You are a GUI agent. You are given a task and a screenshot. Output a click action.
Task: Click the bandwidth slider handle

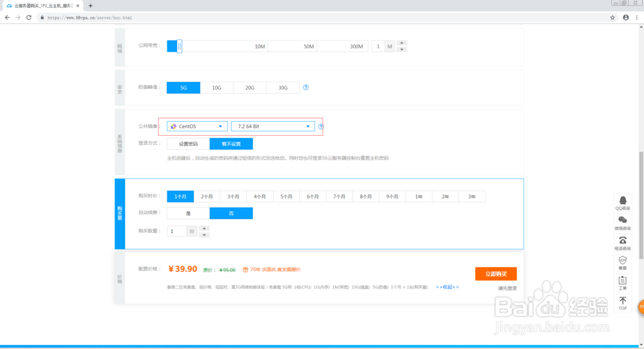[x=180, y=46]
